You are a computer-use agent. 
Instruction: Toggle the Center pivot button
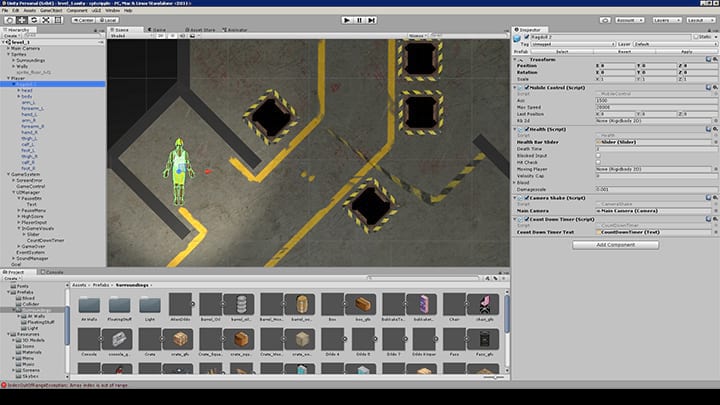coord(84,19)
